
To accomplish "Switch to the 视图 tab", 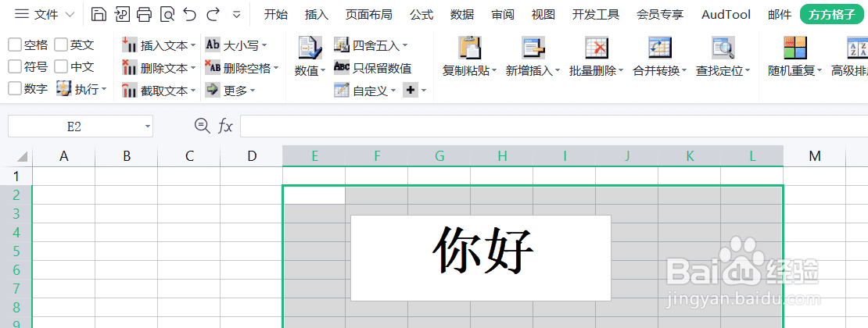I will coord(543,15).
